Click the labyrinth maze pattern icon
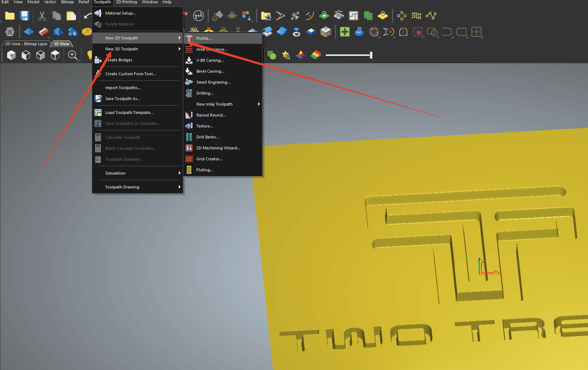 [354, 16]
